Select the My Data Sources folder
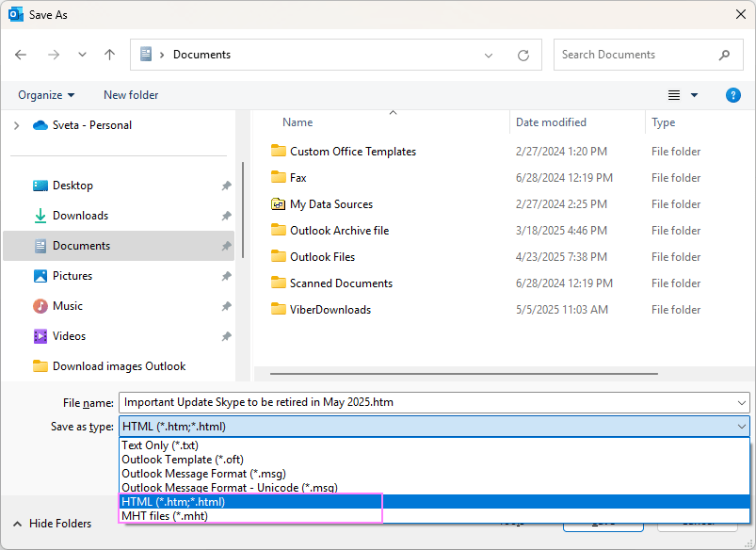756x550 pixels. click(331, 204)
